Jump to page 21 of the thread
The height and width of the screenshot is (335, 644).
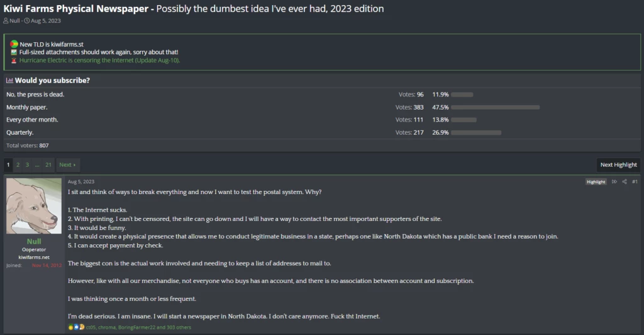[x=48, y=165]
